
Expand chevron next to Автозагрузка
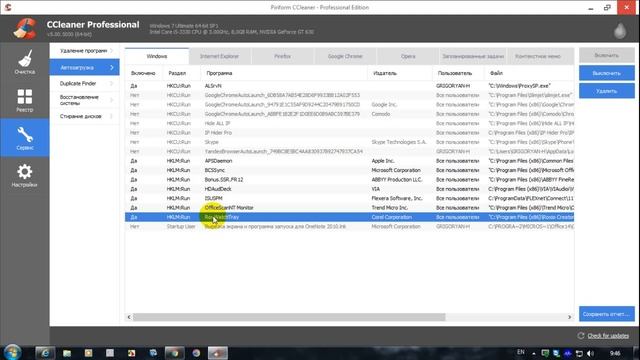point(112,67)
